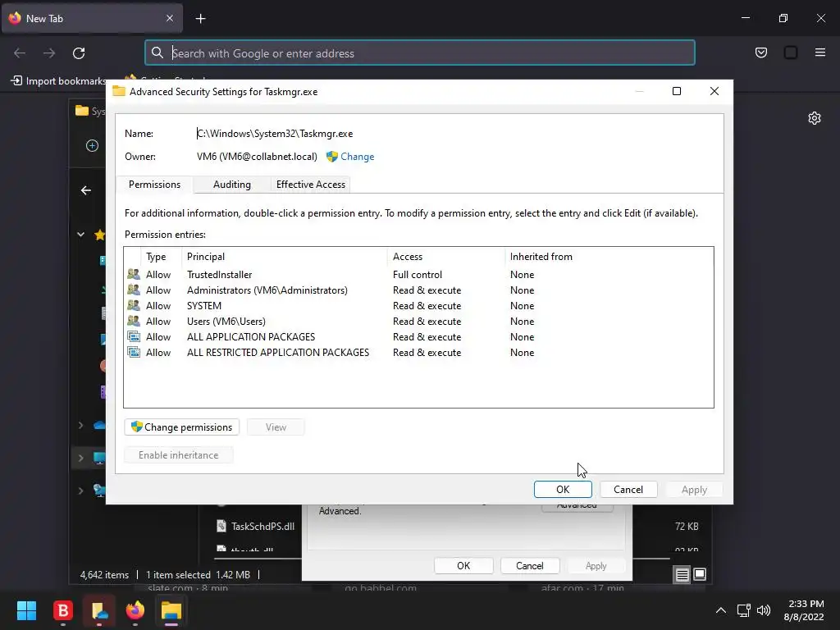This screenshot has height=630, width=840.
Task: Open the Firefox application menu
Action: click(x=820, y=52)
